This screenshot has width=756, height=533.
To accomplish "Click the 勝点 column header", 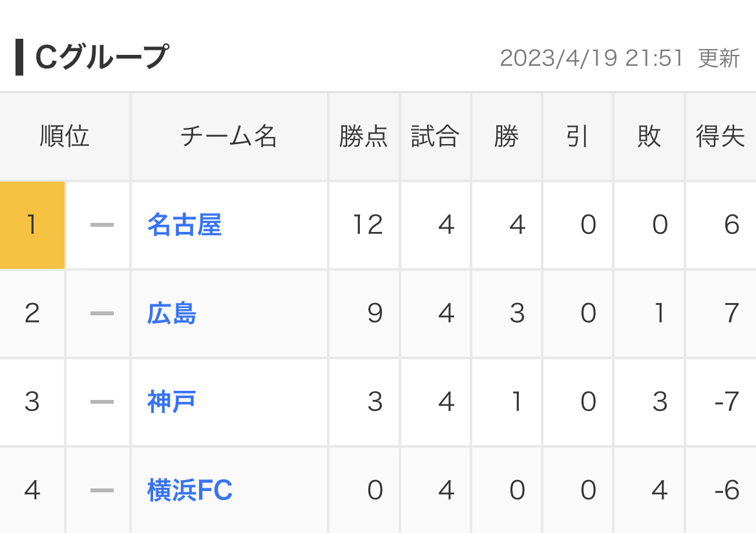I will [x=364, y=136].
